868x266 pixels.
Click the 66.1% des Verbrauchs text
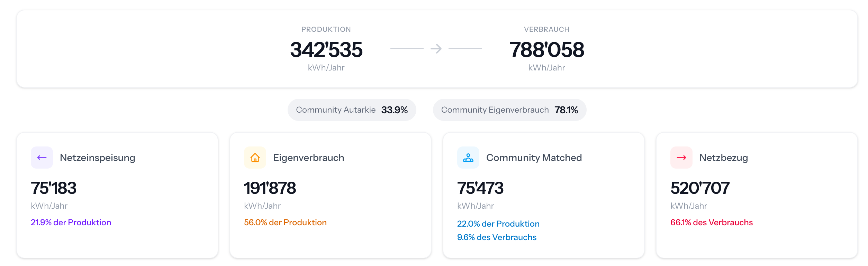click(x=711, y=222)
